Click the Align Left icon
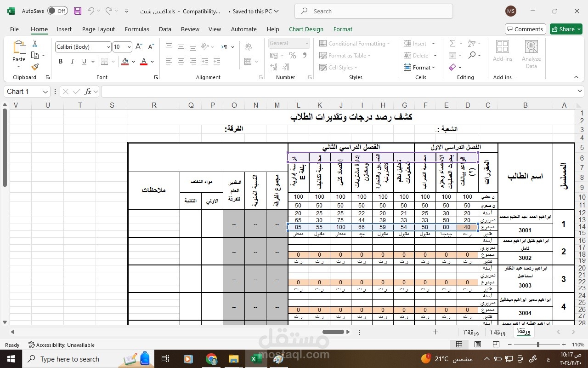 pyautogui.click(x=169, y=62)
